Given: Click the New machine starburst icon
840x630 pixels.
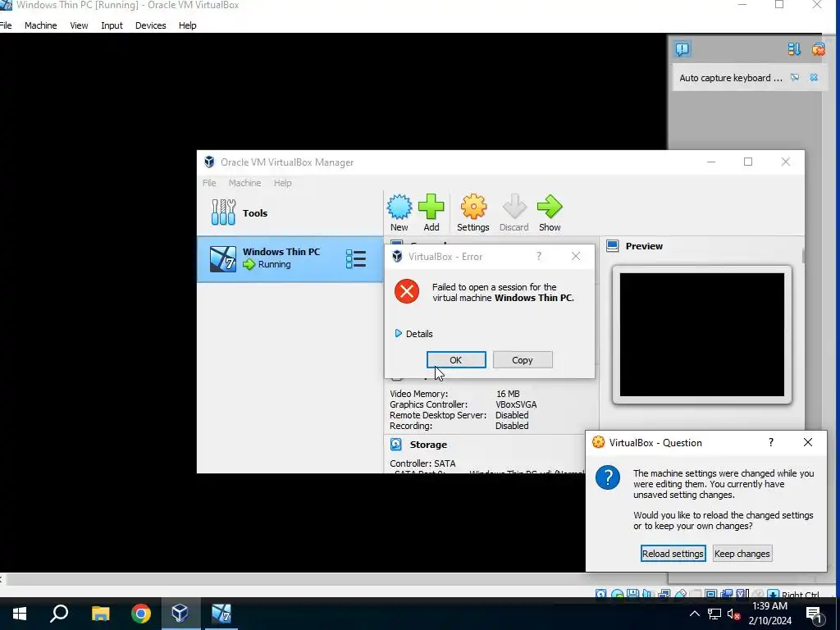Looking at the screenshot, I should 399,207.
